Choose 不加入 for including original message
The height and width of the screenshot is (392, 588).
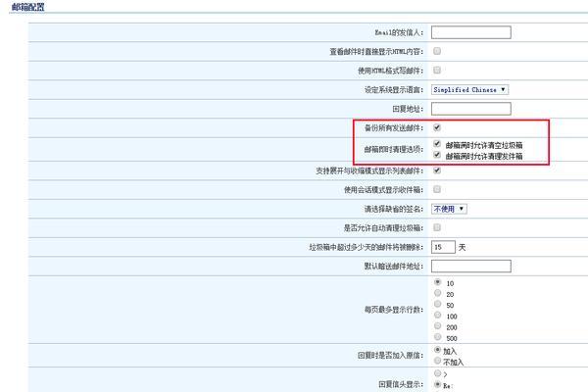click(437, 361)
